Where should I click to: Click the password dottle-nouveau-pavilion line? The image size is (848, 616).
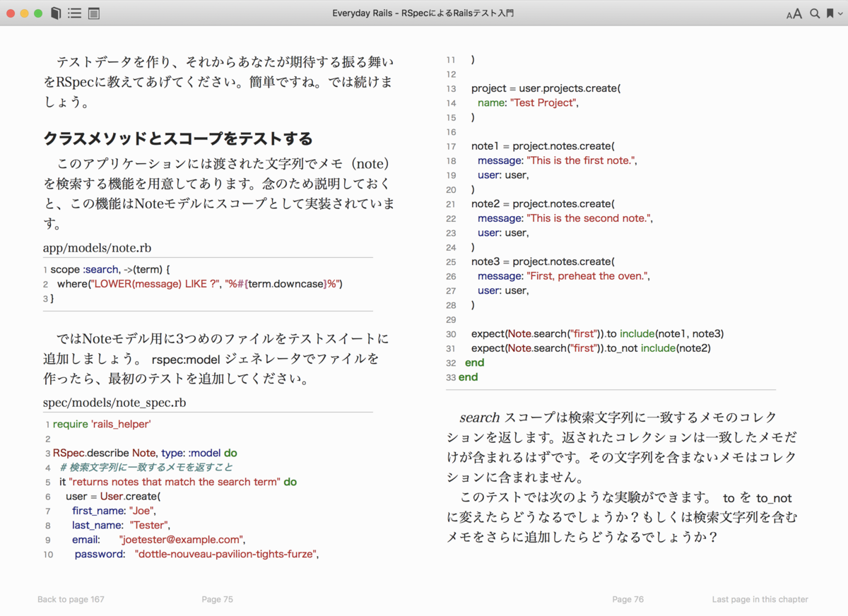(x=196, y=554)
